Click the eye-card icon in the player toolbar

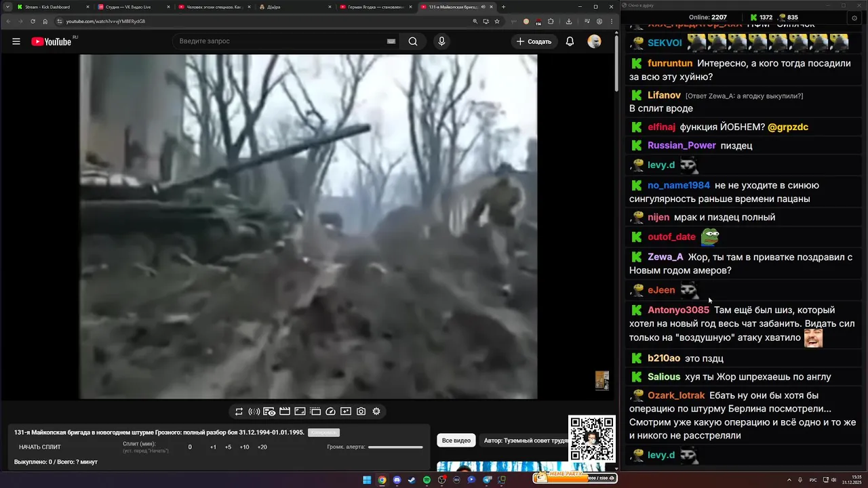pyautogui.click(x=269, y=411)
